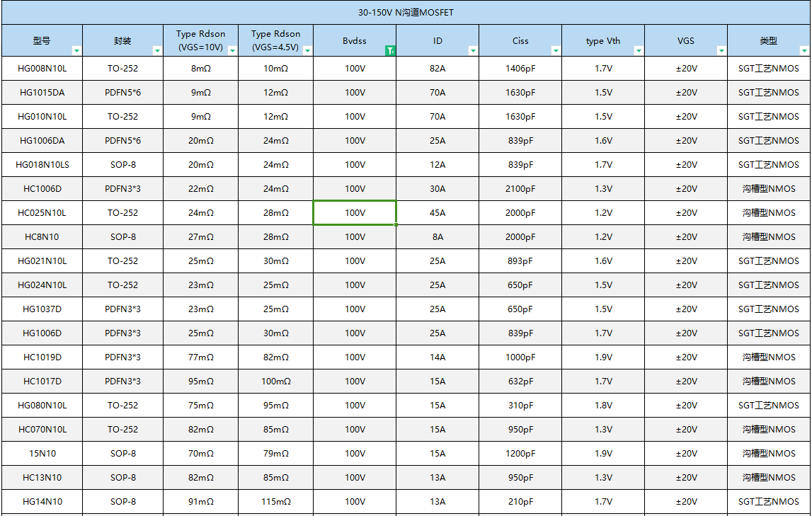The width and height of the screenshot is (812, 516).
Task: Select the ±20V VGS cell for 15N10
Action: [x=685, y=453]
